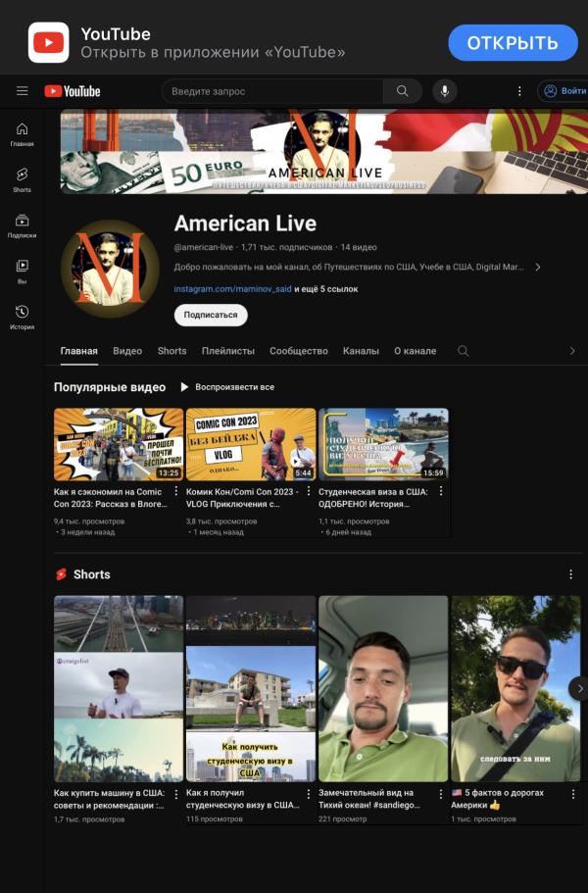Click the YouTube app icon in banner
The width and height of the screenshot is (588, 893).
[x=48, y=43]
